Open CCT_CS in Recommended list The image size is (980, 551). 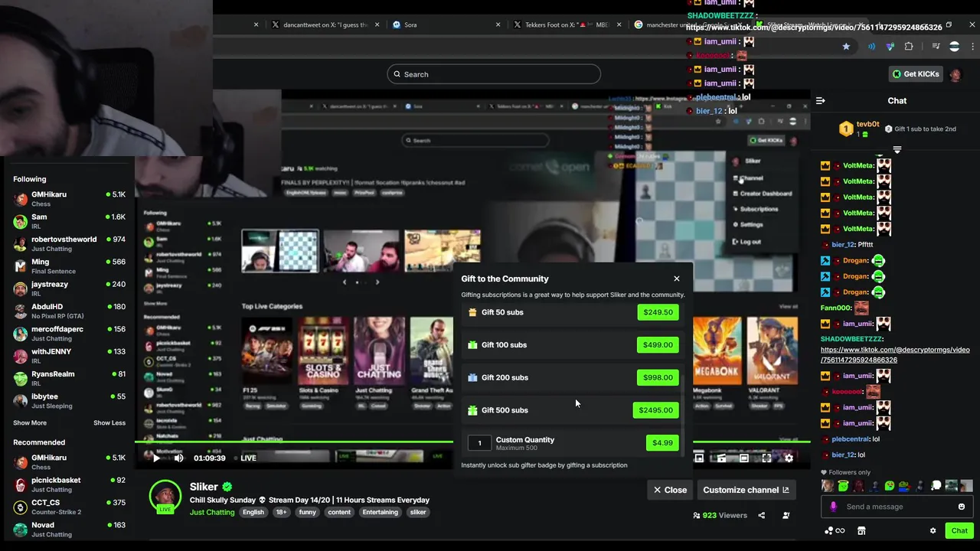click(69, 507)
